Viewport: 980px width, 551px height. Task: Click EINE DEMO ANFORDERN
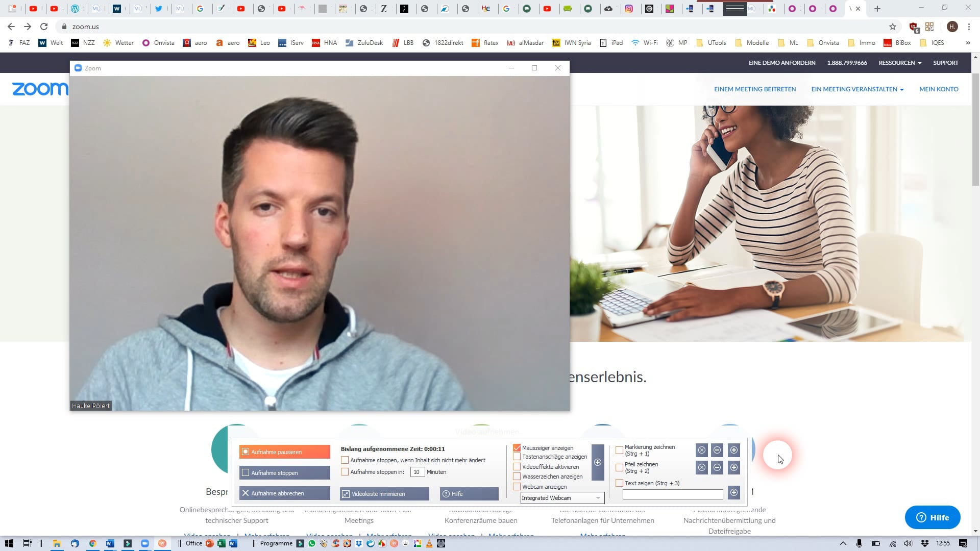[782, 63]
